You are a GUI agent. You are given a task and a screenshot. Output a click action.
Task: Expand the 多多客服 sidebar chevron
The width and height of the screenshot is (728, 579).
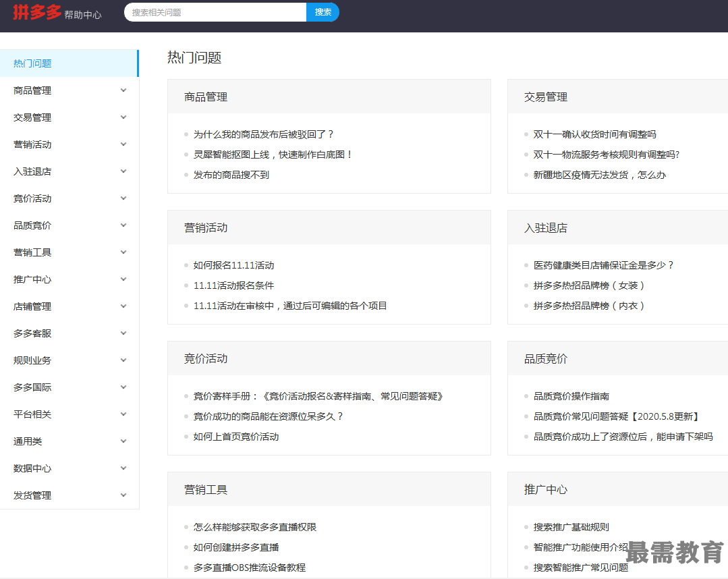pos(123,333)
